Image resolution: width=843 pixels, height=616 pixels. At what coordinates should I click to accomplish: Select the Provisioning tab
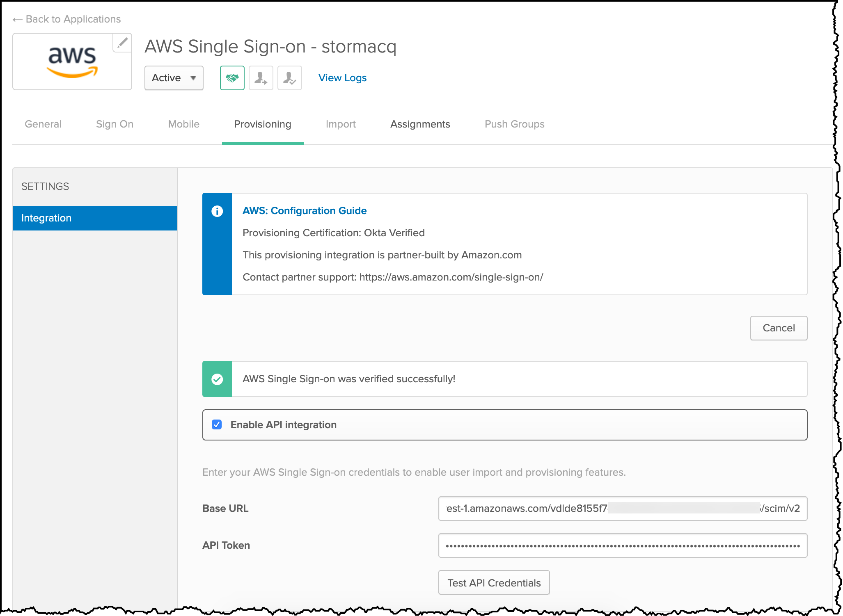coord(262,123)
